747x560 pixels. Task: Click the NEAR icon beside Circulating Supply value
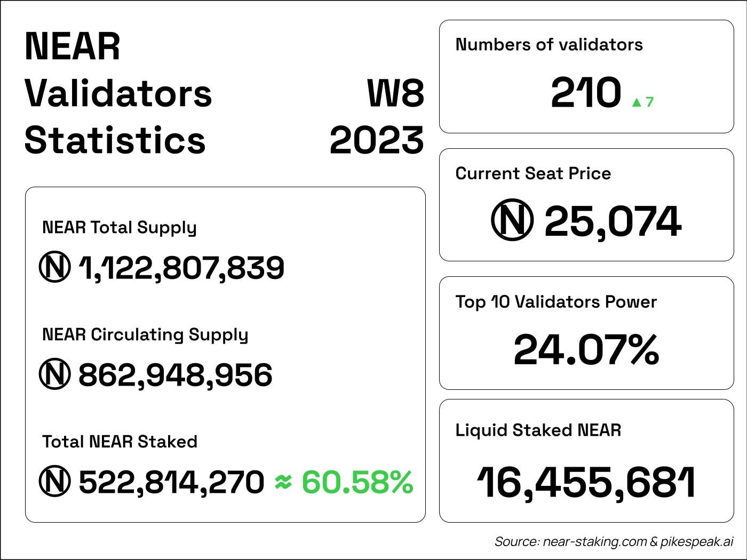click(54, 374)
